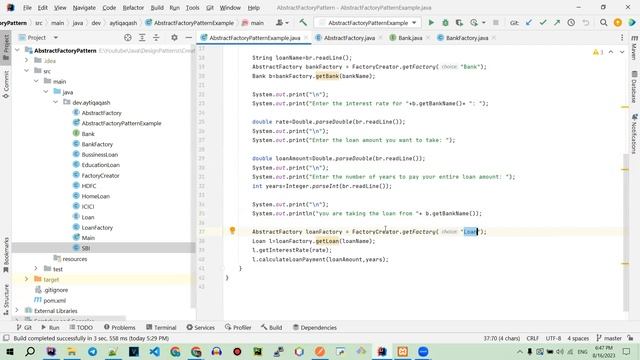The image size is (640, 360).
Task: Show Git history clock icon
Action: [571, 23]
